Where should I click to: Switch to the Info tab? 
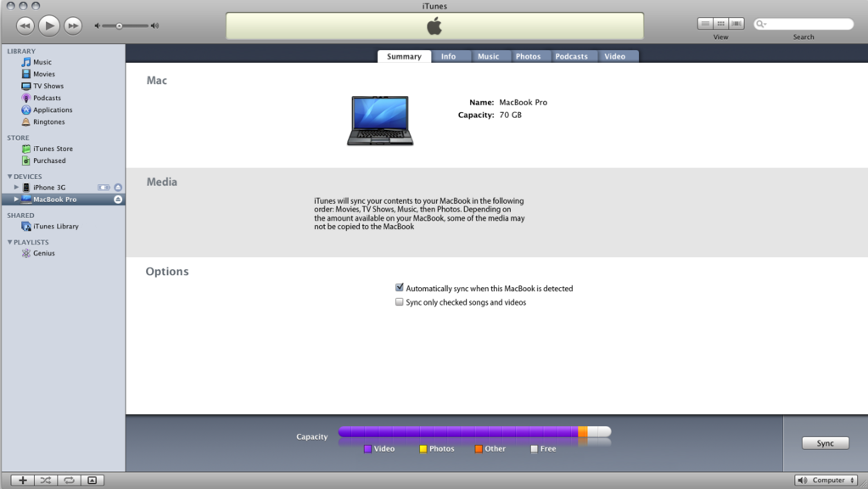pyautogui.click(x=448, y=57)
